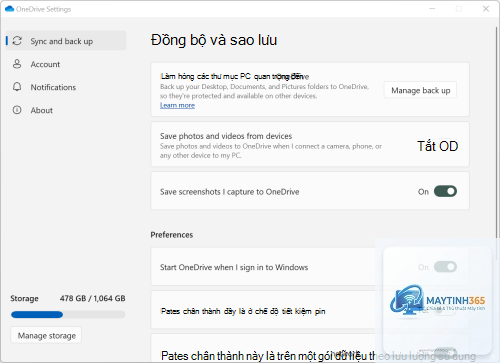The image size is (500, 363).
Task: Click the Preferences section heading
Action: click(172, 235)
